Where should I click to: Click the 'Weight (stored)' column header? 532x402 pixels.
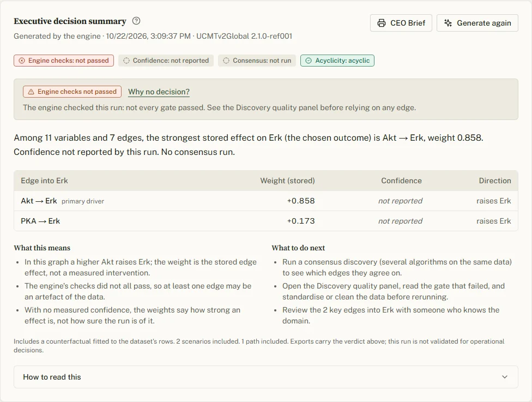coord(287,181)
